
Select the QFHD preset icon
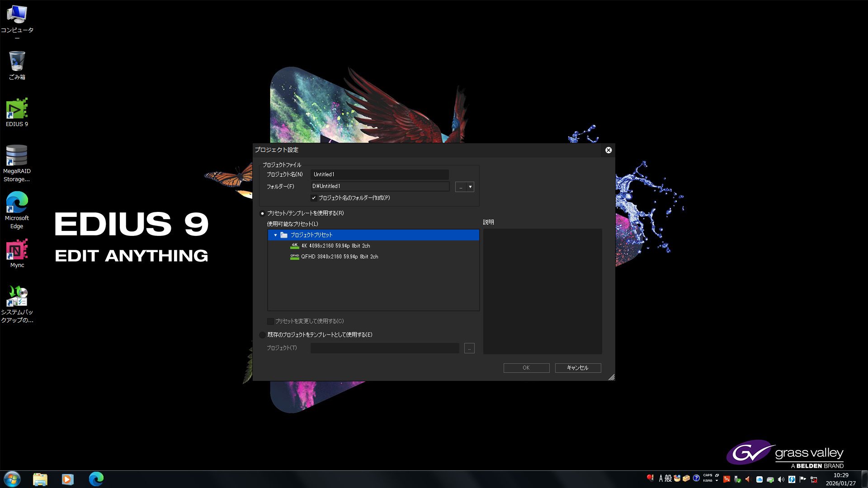click(x=295, y=257)
